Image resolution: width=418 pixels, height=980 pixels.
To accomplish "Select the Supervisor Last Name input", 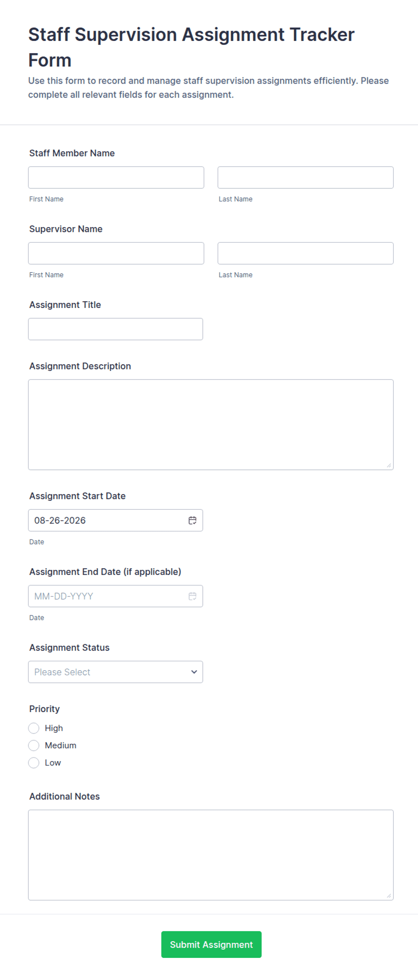I will pyautogui.click(x=306, y=254).
